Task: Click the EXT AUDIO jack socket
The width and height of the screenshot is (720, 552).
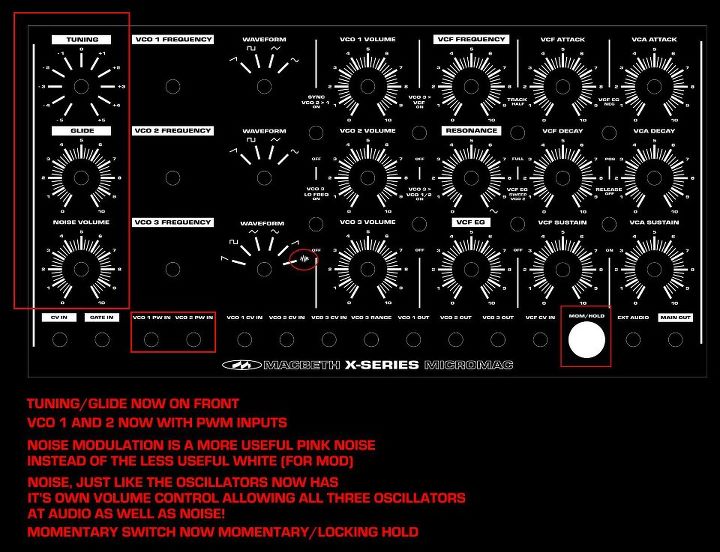Action: (633, 339)
